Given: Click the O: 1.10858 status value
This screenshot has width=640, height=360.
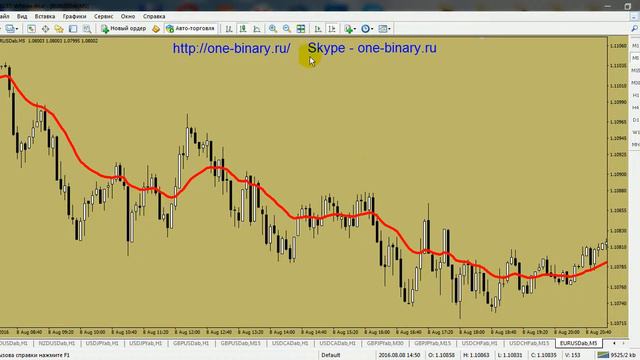Looking at the screenshot, I should pos(441,355).
